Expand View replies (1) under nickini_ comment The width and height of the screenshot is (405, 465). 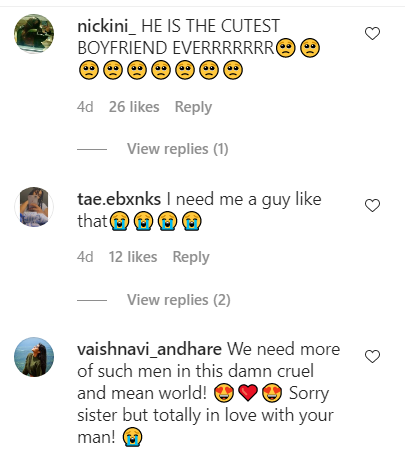[x=178, y=149]
